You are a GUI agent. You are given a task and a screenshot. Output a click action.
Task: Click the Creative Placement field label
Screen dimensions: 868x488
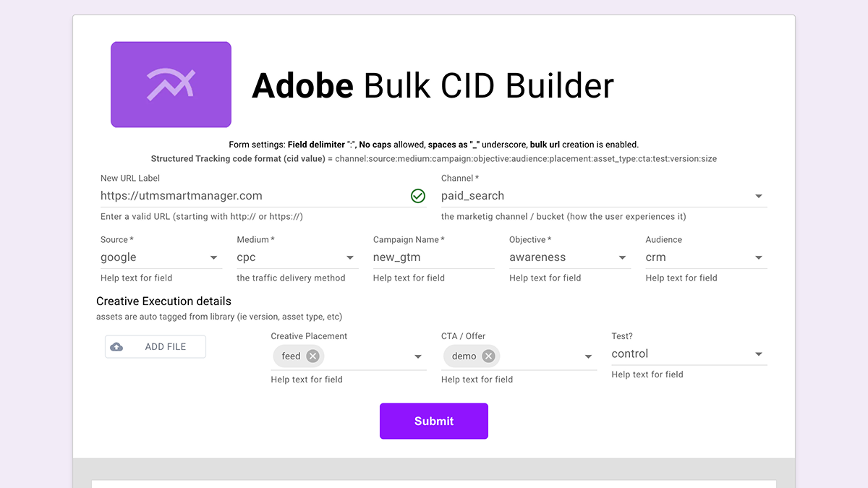point(309,336)
